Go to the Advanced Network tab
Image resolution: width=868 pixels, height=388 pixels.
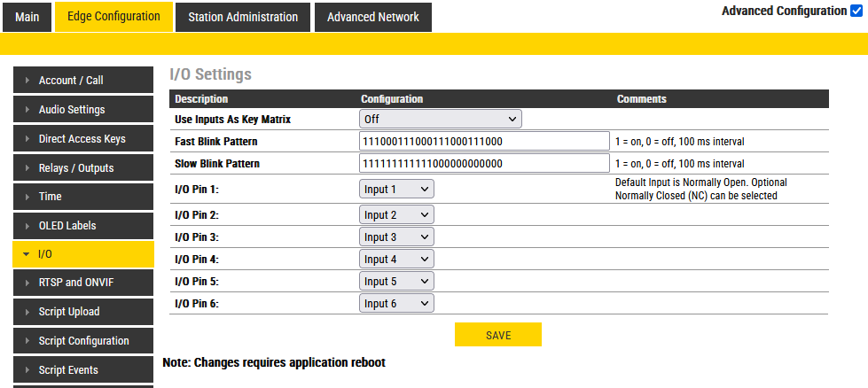(x=373, y=17)
